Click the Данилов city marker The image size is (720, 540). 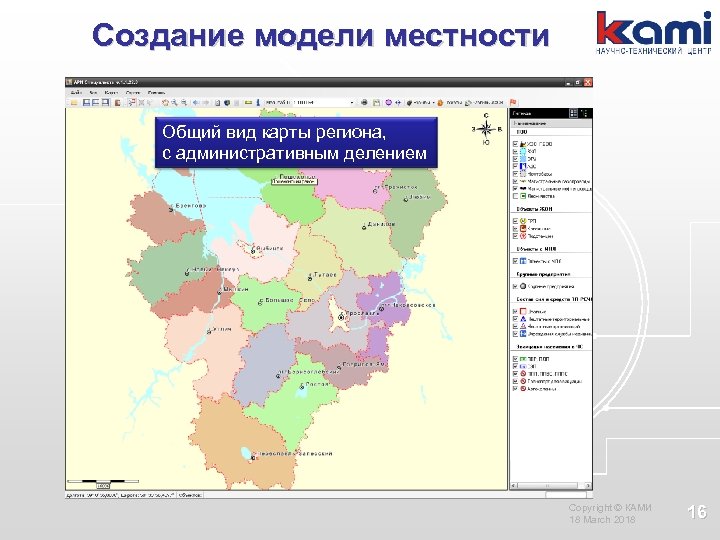click(364, 227)
